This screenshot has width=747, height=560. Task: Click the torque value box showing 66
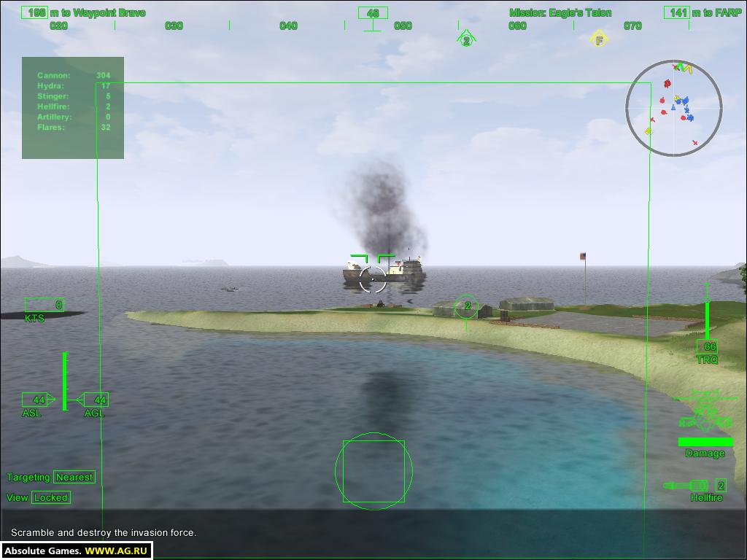click(707, 346)
